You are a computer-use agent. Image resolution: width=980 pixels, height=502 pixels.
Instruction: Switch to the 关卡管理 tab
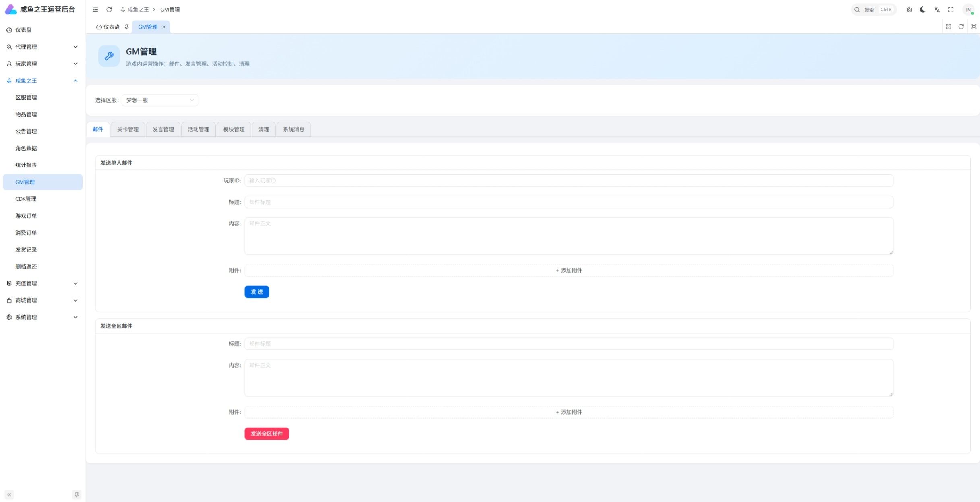tap(128, 129)
